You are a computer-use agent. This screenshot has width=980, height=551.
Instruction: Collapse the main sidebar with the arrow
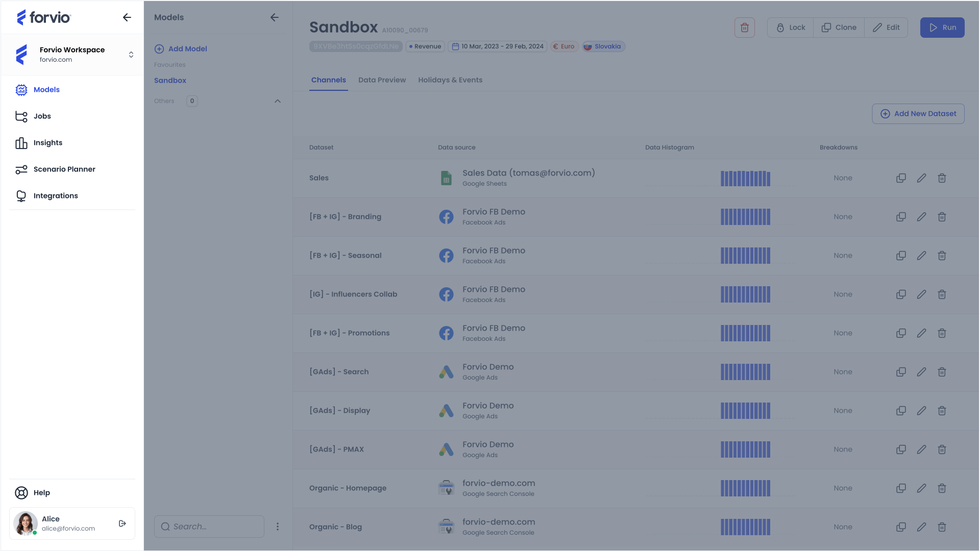[127, 17]
